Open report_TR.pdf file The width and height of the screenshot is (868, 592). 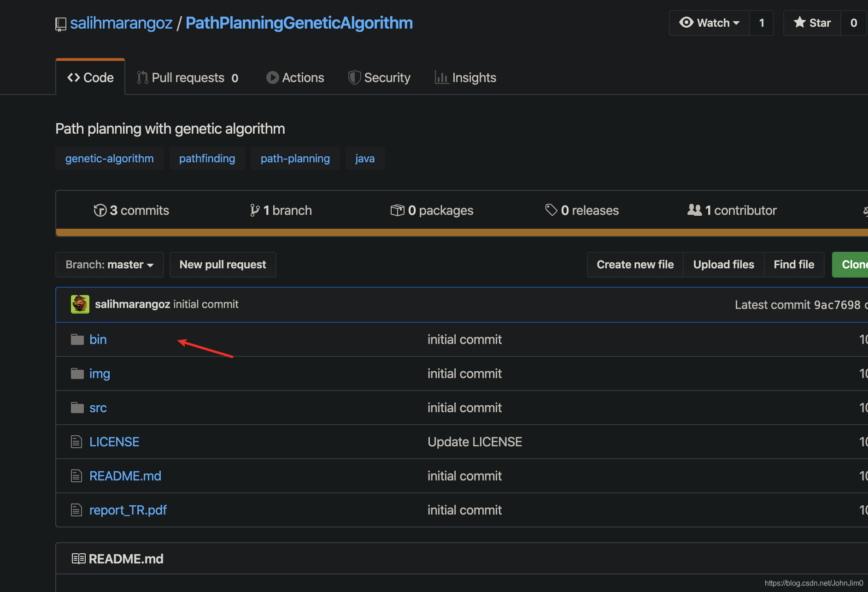pyautogui.click(x=128, y=510)
